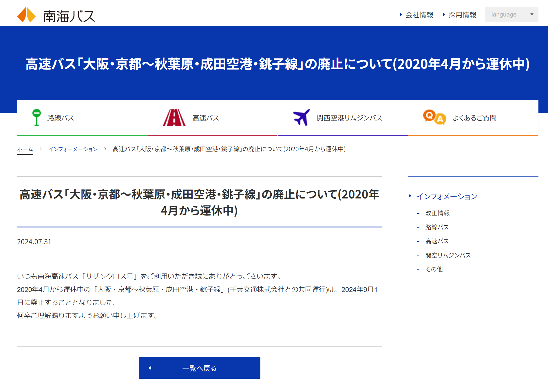Open 関空リムジンバス in the sidebar
The height and width of the screenshot is (392, 548).
pyautogui.click(x=448, y=255)
